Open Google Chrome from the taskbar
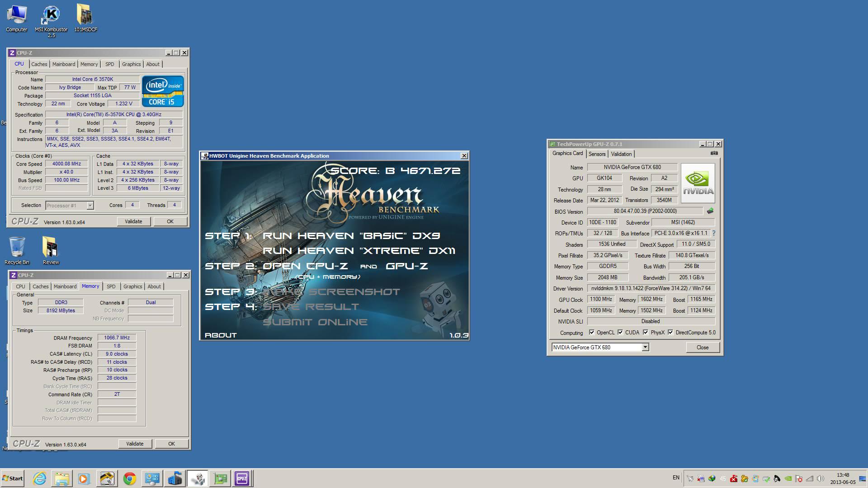The image size is (868, 488). 130,478
